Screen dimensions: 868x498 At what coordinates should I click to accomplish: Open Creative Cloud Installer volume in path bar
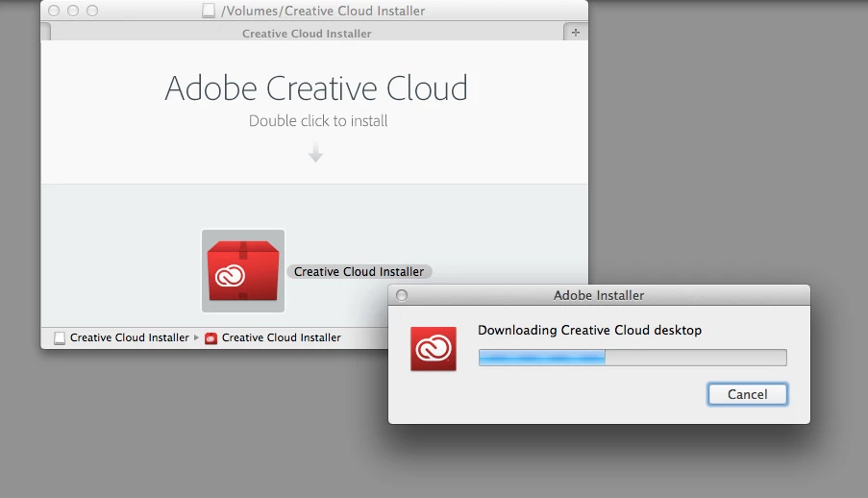pos(121,337)
